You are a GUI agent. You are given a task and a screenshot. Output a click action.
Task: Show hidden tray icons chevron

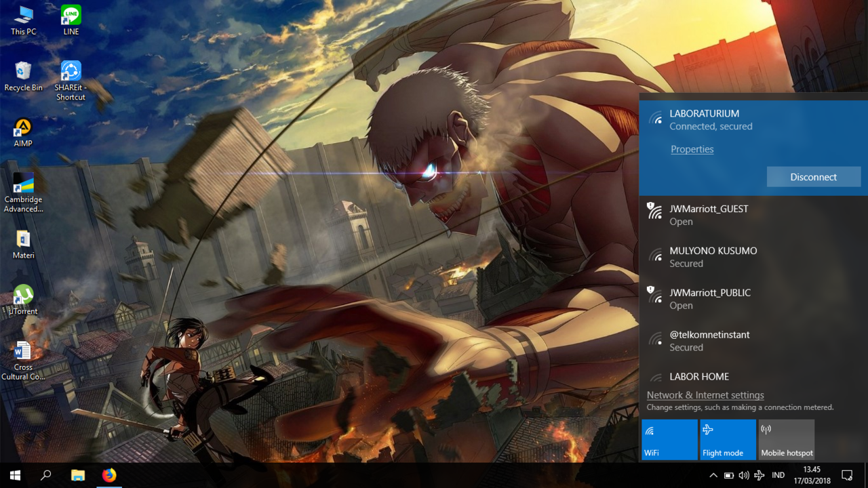[x=713, y=475]
